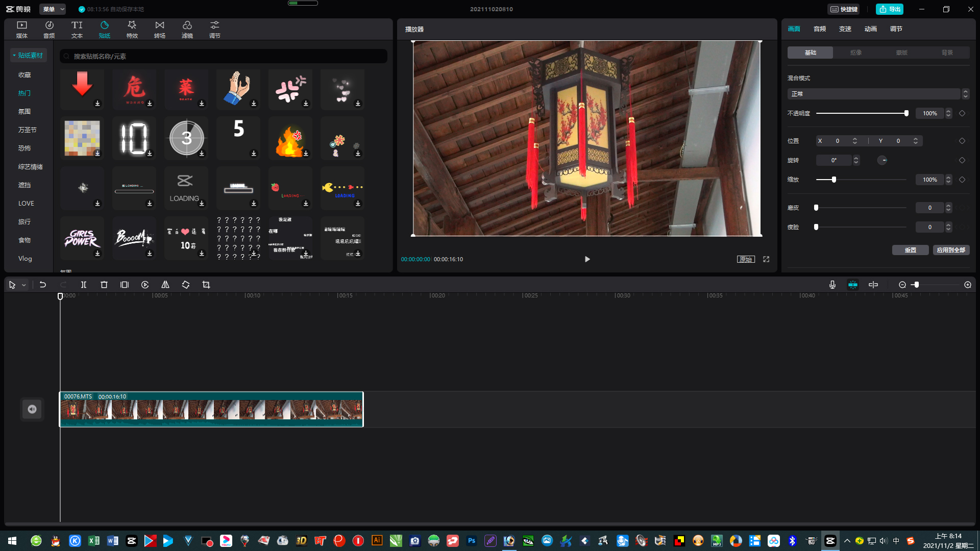
Task: Click the split clip tool
Action: click(x=84, y=285)
